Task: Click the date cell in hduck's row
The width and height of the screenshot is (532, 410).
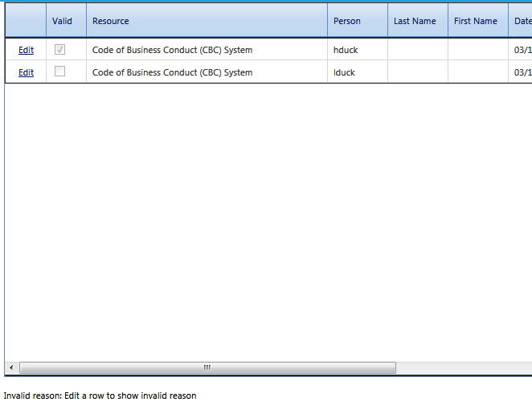Action: [522, 50]
